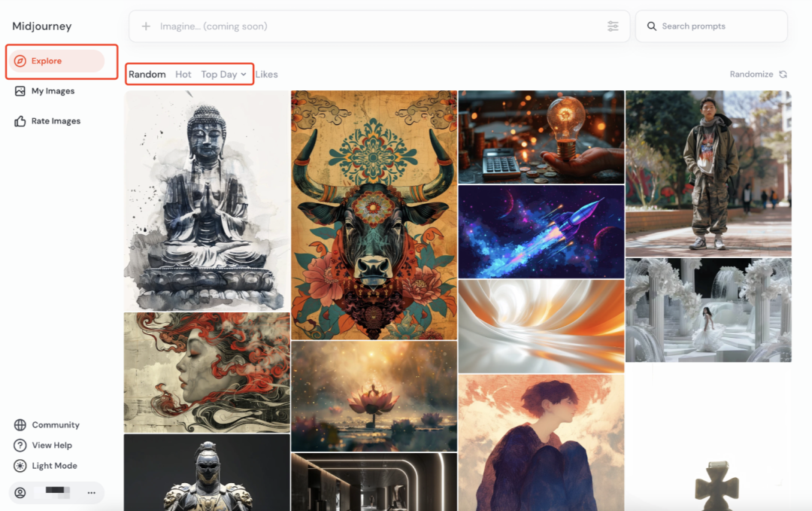812x511 pixels.
Task: Open the prompt settings sliders icon
Action: pos(613,26)
